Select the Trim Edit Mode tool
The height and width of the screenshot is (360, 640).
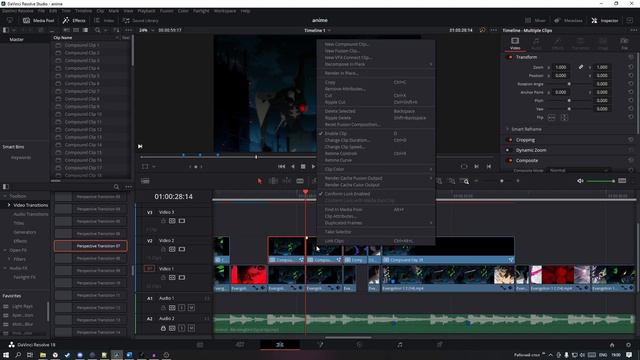pos(273,181)
